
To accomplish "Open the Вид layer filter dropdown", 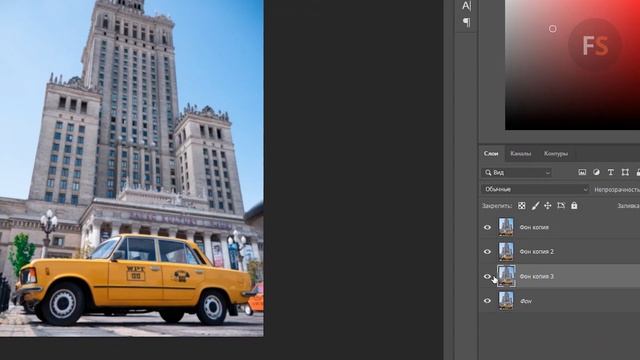I will (x=516, y=173).
